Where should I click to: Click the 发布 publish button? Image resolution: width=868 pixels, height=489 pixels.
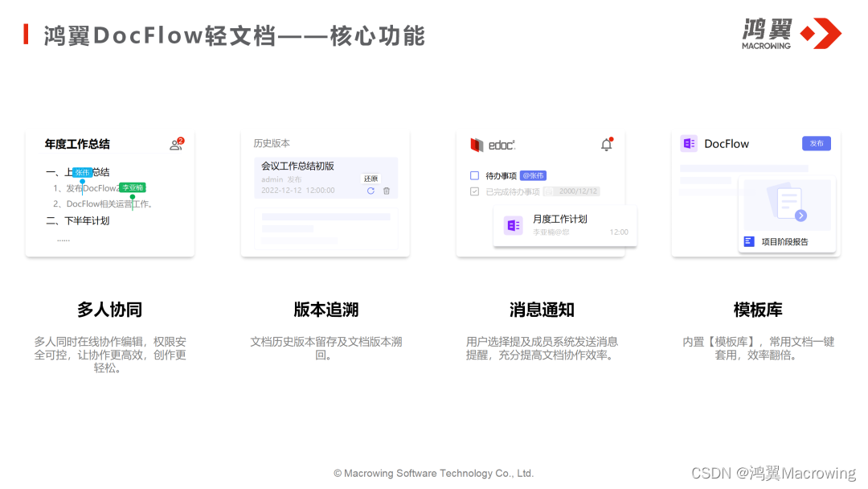point(817,143)
